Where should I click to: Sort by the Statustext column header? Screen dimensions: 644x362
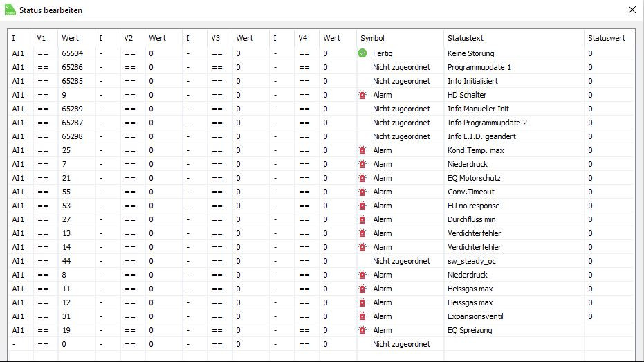(466, 38)
